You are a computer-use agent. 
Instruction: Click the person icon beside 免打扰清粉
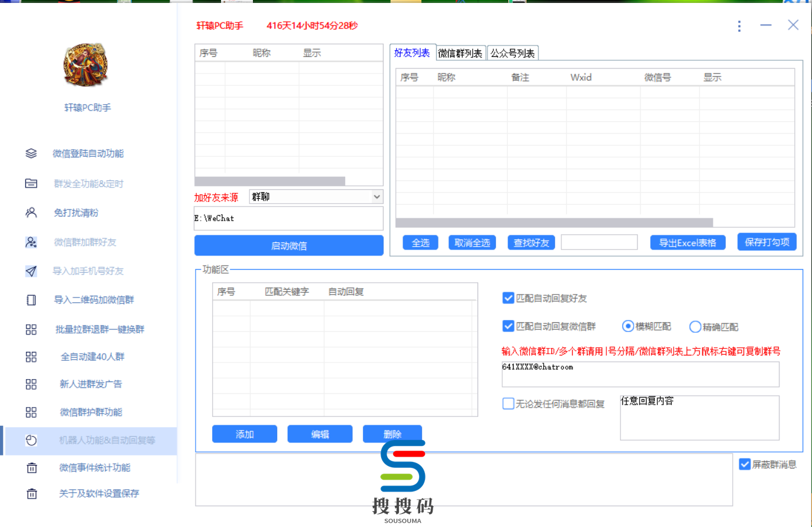coord(31,212)
